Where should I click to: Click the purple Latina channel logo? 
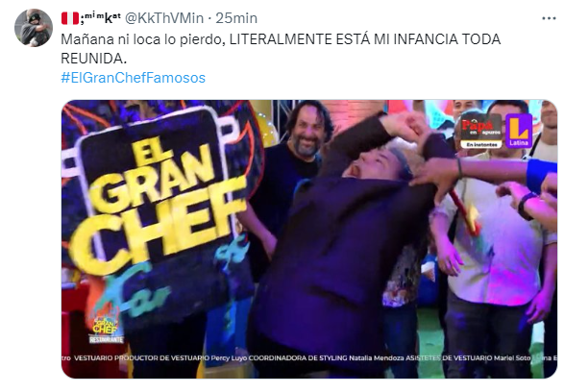519,131
